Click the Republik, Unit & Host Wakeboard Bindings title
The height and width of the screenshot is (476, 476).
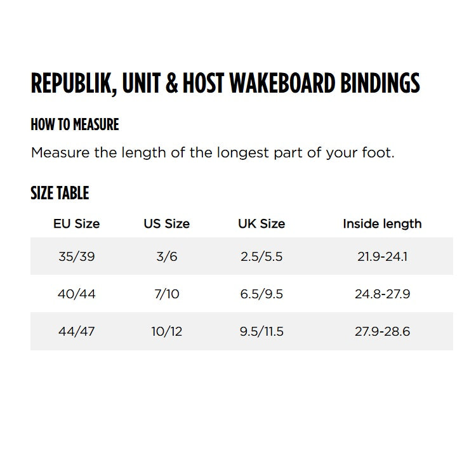pos(225,83)
